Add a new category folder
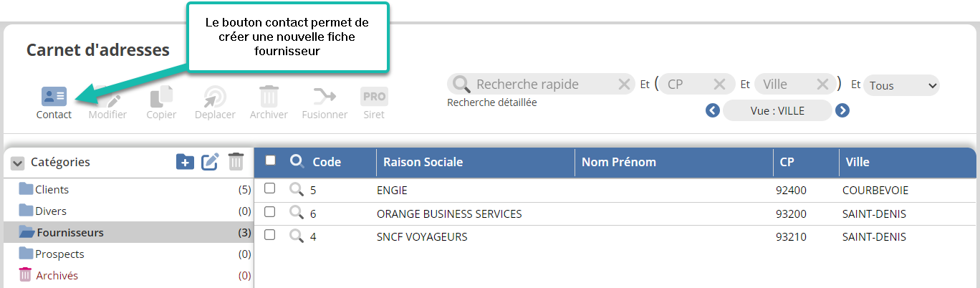Image resolution: width=980 pixels, height=288 pixels. pyautogui.click(x=185, y=162)
